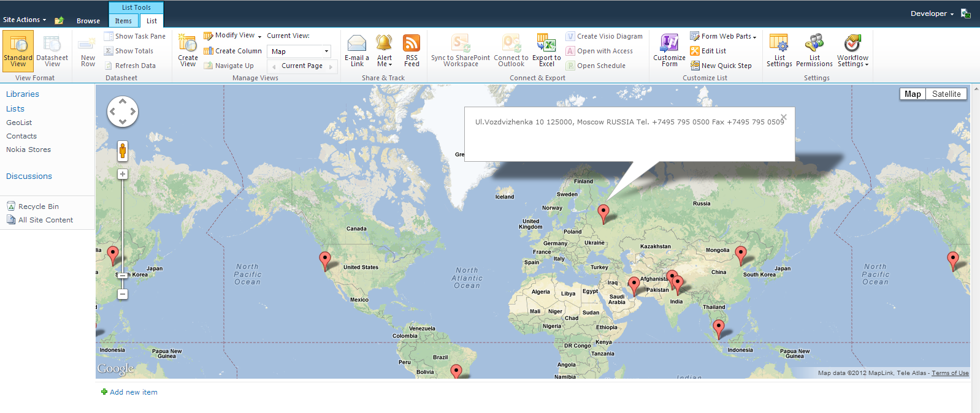
Task: Switch map to Satellite mode
Action: click(946, 94)
